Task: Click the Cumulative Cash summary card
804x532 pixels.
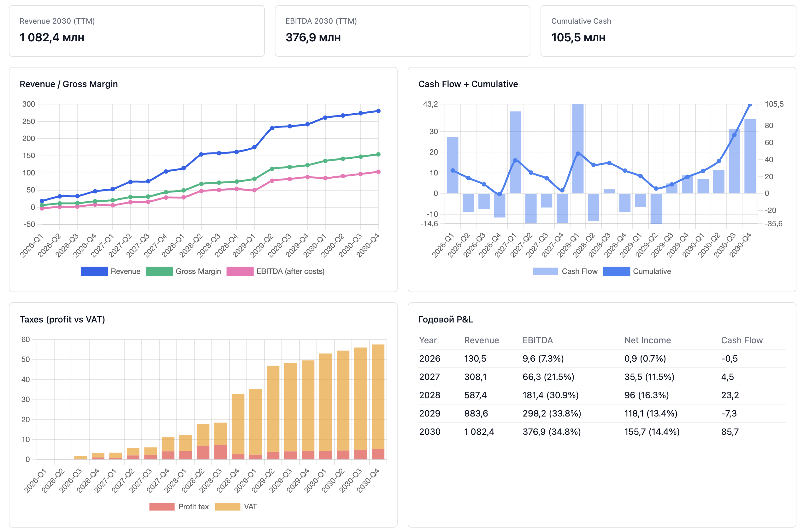Action: pyautogui.click(x=668, y=31)
